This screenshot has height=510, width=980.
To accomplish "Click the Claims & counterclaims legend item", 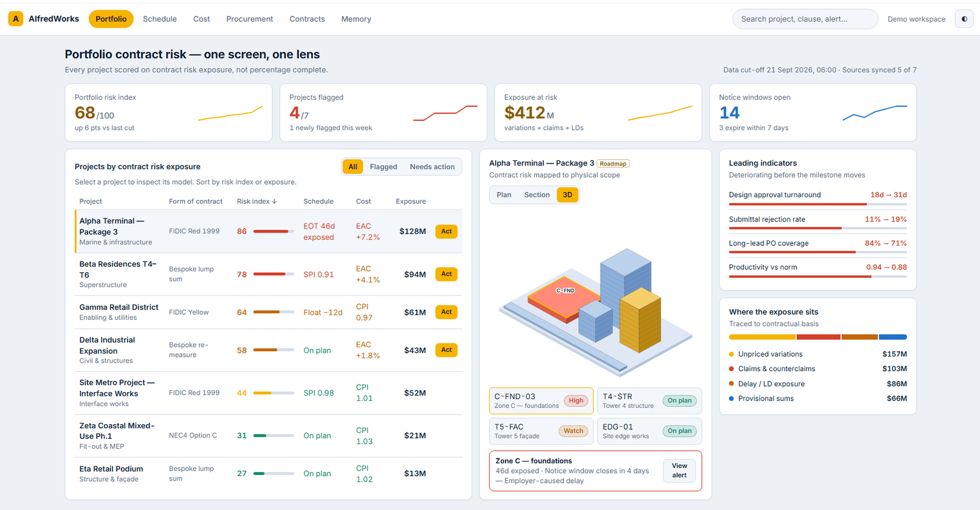I will point(817,368).
